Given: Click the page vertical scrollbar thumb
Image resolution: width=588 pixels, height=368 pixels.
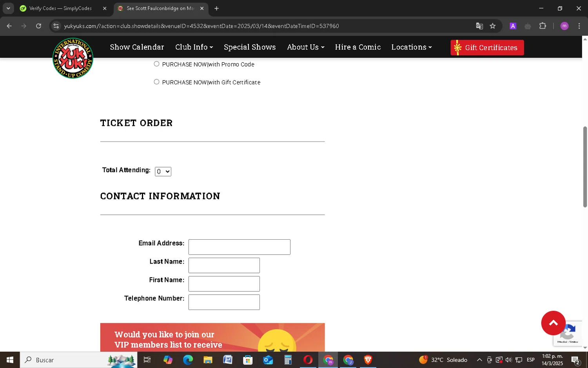Looking at the screenshot, I should click(585, 167).
